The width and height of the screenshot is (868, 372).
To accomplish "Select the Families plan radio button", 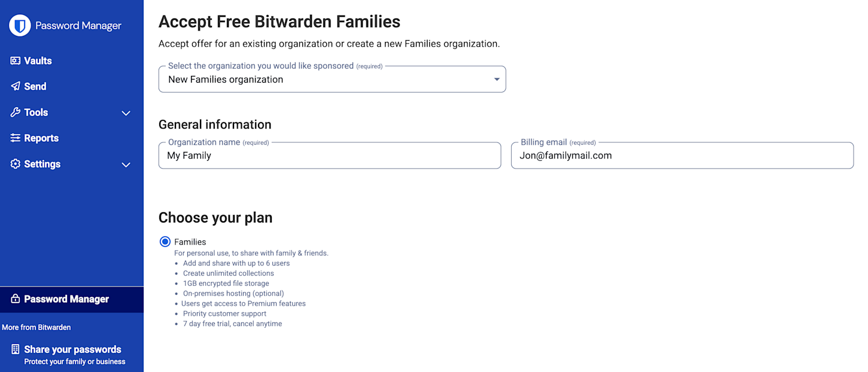I will (x=165, y=242).
